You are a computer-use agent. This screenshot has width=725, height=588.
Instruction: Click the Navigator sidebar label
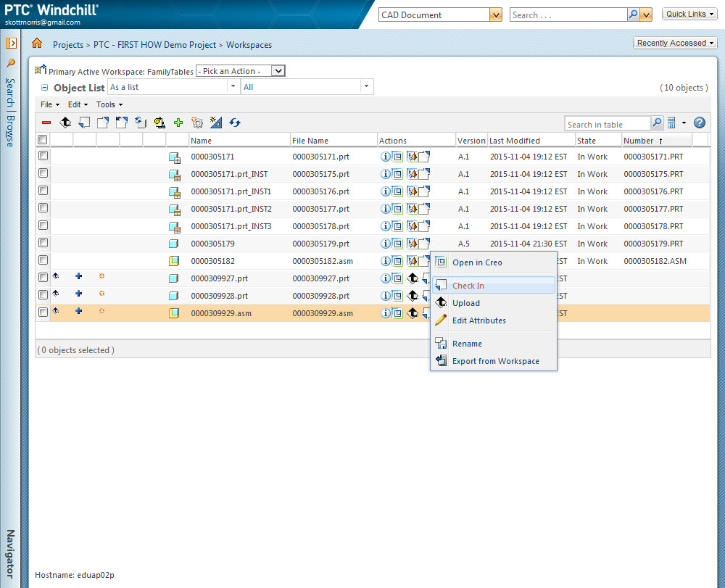click(10, 554)
